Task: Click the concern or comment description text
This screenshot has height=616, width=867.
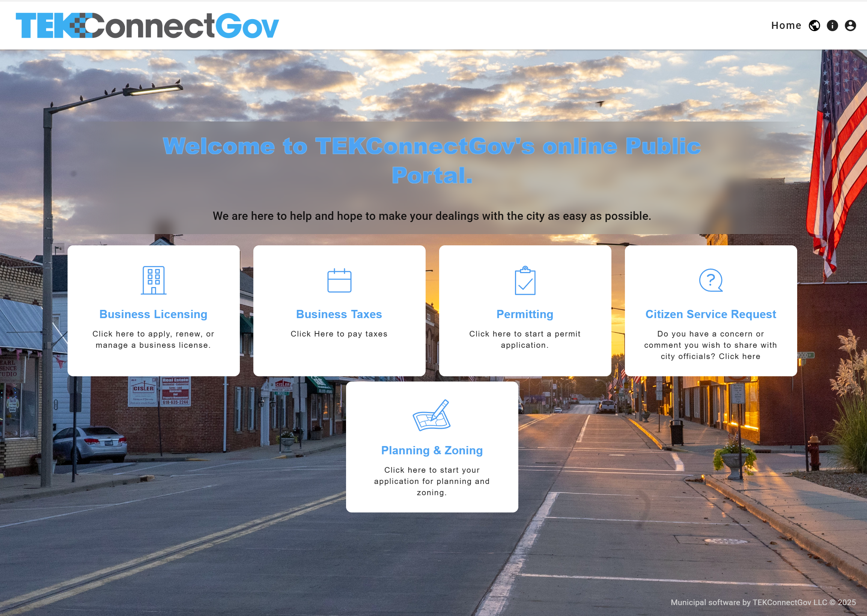Action: point(710,345)
